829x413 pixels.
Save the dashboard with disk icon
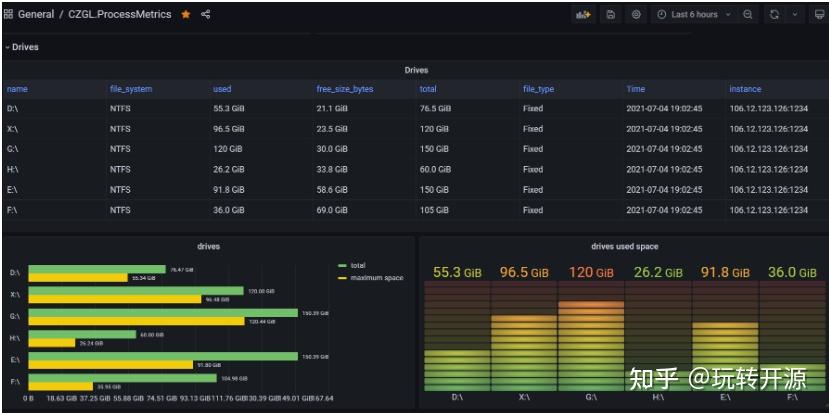tap(611, 15)
